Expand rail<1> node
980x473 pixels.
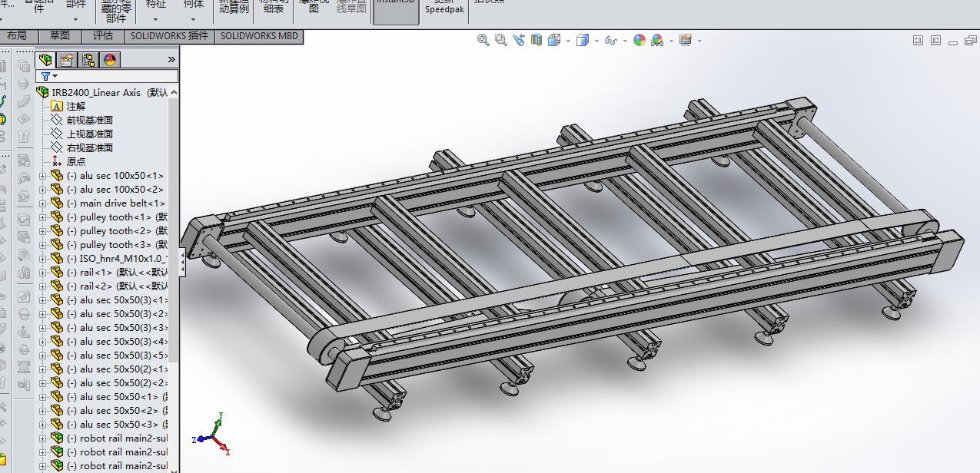[43, 273]
